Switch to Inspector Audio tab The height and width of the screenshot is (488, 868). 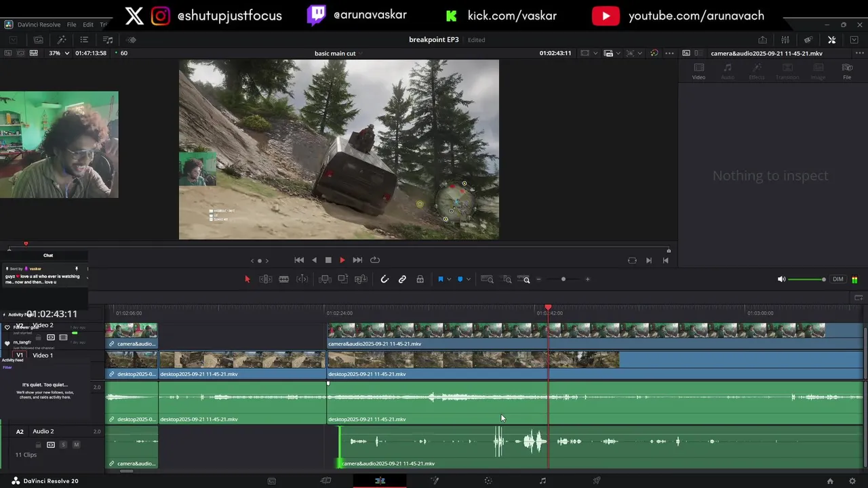pos(728,71)
